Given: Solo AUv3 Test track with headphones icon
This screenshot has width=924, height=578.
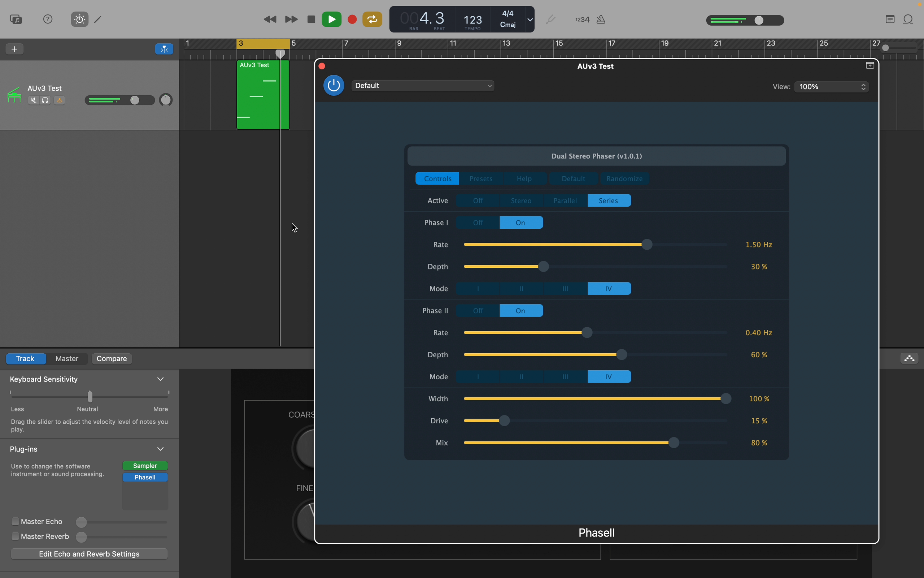Looking at the screenshot, I should 45,100.
